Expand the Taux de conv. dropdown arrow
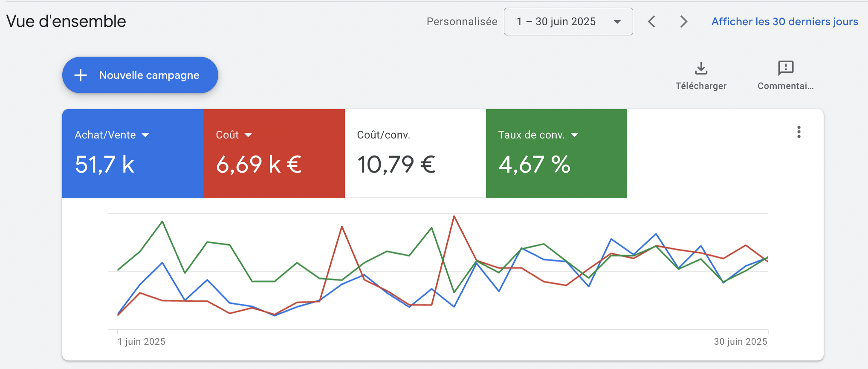The width and height of the screenshot is (868, 369). (x=574, y=135)
